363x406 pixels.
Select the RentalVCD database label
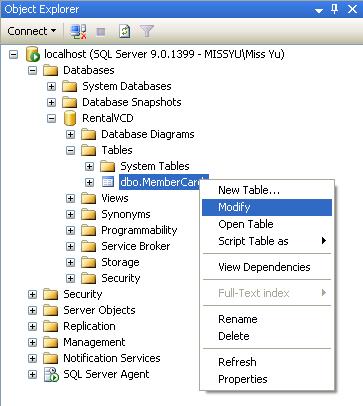108,118
